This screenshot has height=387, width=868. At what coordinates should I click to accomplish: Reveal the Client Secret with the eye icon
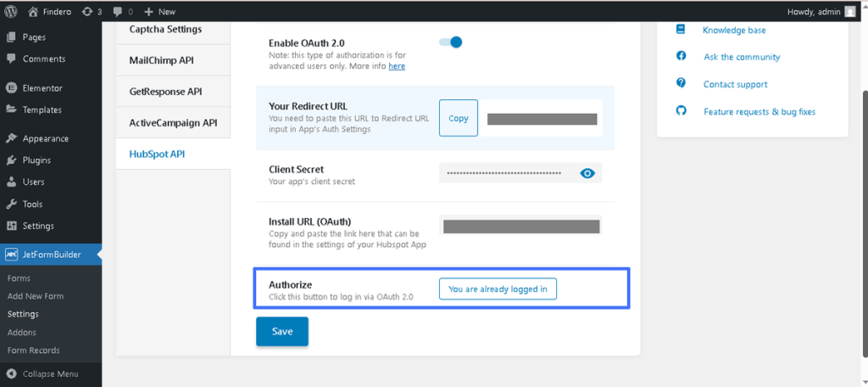587,173
